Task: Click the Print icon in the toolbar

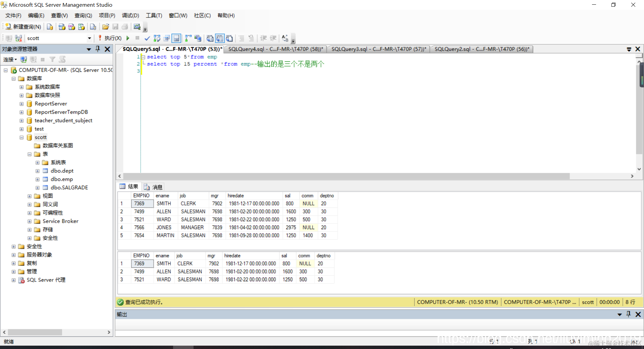Action: pyautogui.click(x=125, y=27)
